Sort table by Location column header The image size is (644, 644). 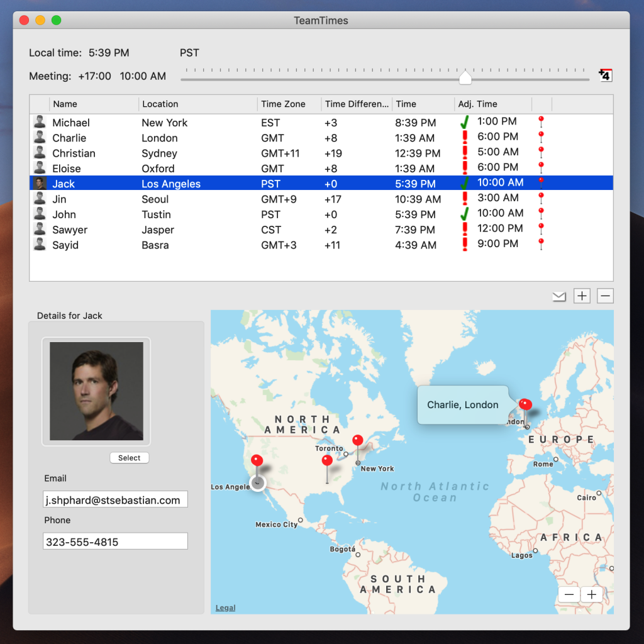tap(198, 104)
